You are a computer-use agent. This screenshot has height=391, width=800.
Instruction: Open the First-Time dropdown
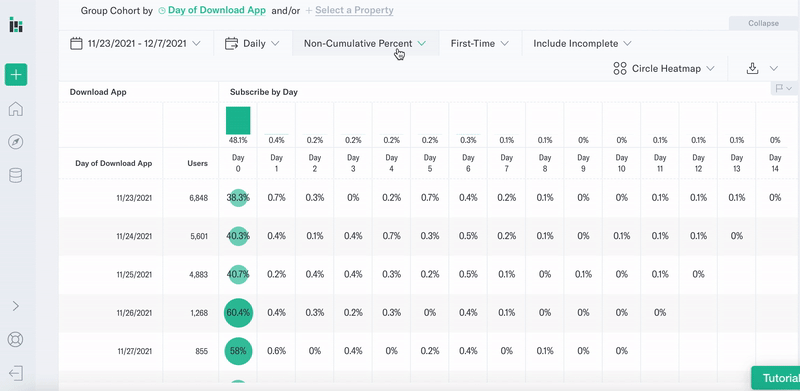480,43
